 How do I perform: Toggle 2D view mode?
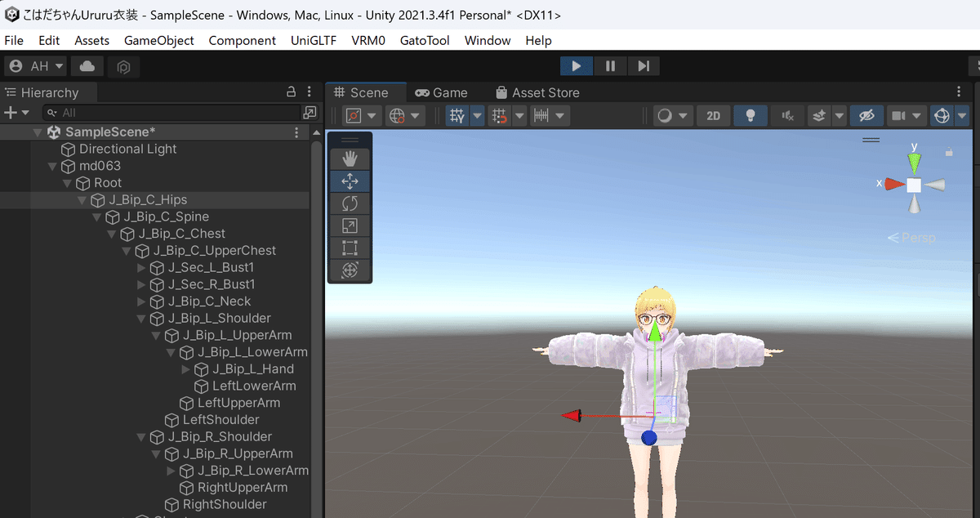coord(713,116)
